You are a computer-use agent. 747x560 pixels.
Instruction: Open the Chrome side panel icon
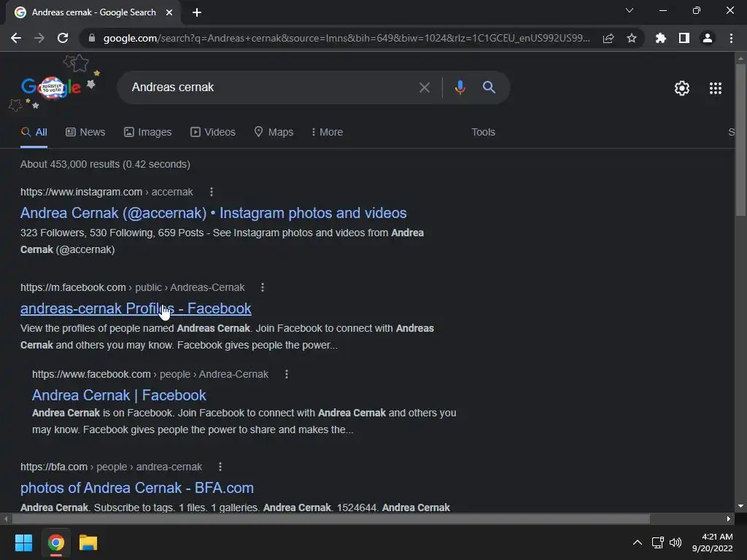(x=684, y=38)
